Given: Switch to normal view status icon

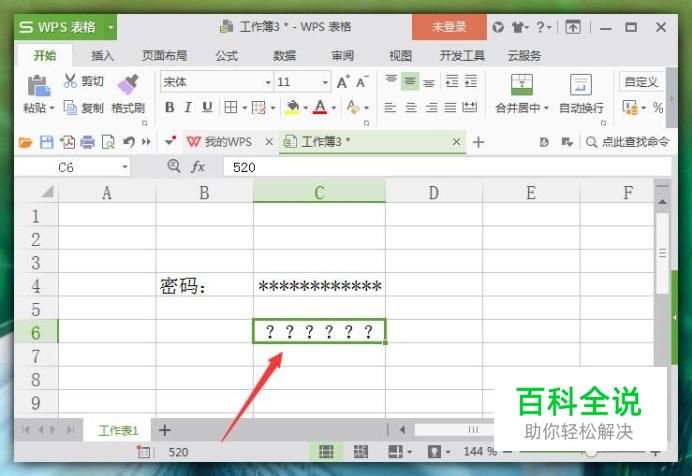Looking at the screenshot, I should coord(326,451).
